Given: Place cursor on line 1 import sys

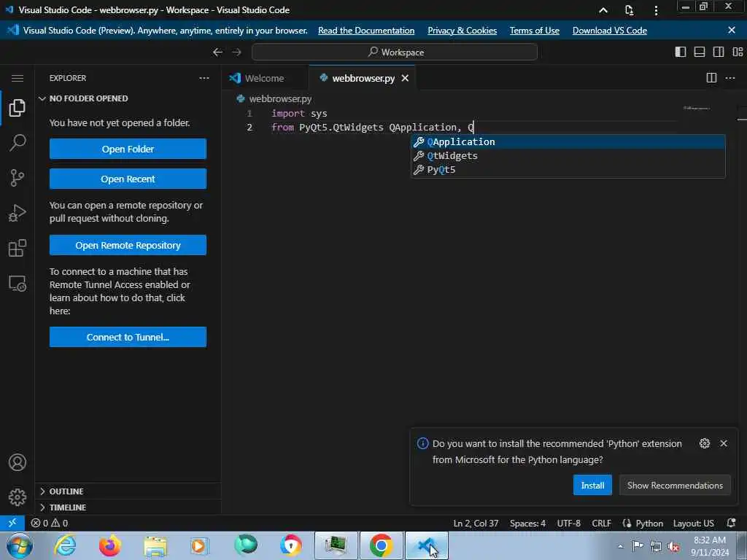Looking at the screenshot, I should point(299,113).
